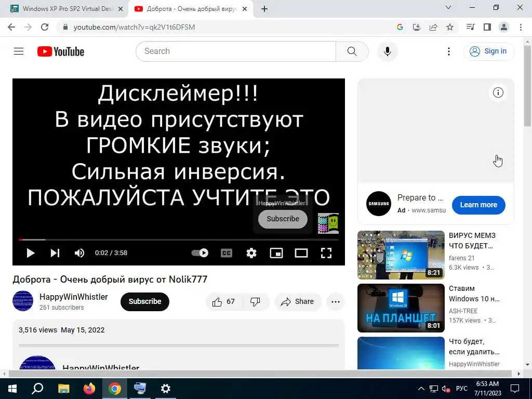Open player settings gear
Screen dimensions: 532x399
point(251,253)
